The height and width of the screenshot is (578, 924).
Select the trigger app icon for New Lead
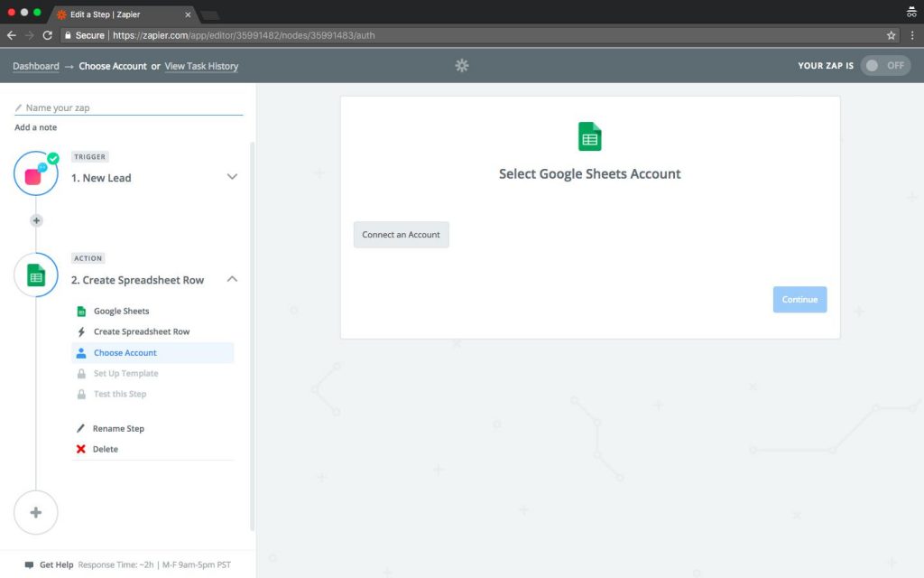[36, 173]
